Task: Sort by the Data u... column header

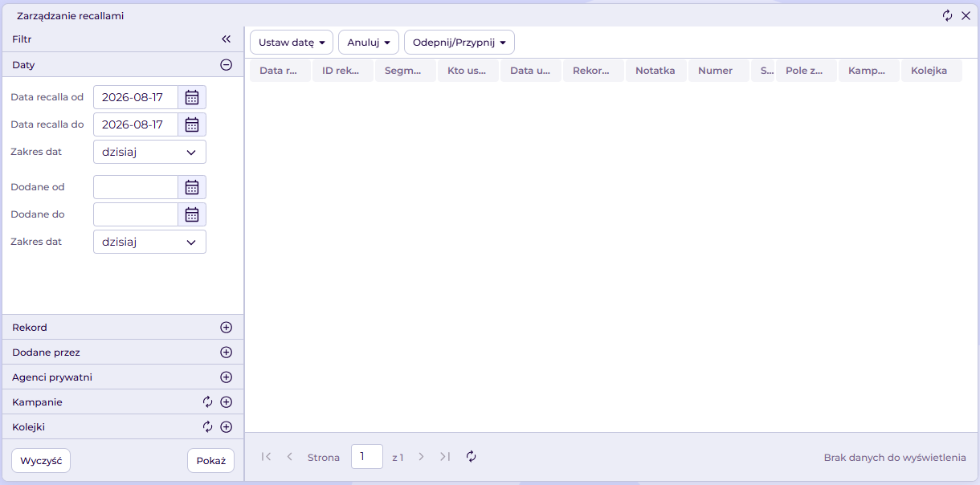Action: click(x=530, y=71)
